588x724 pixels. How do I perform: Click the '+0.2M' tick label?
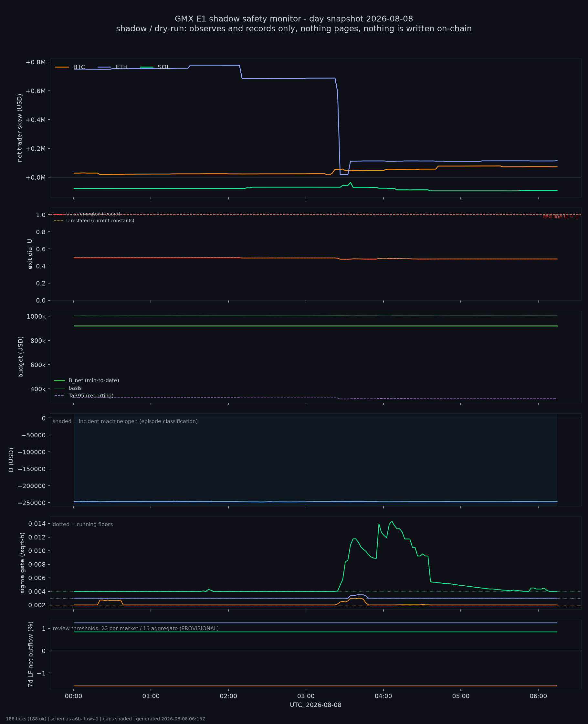click(36, 149)
